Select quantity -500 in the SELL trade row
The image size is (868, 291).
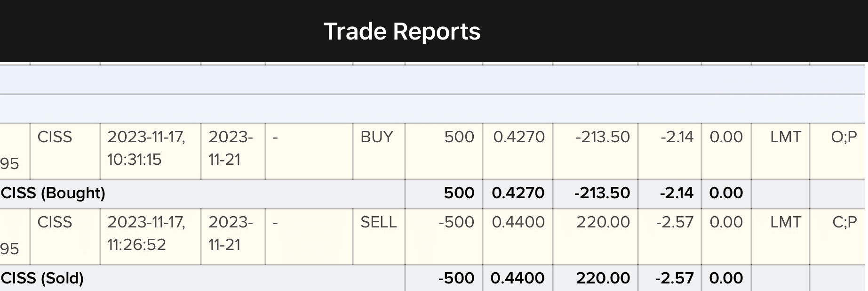point(456,222)
